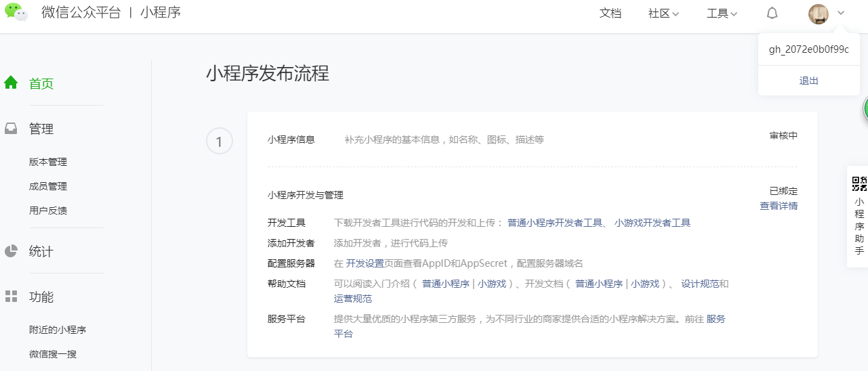This screenshot has width=868, height=371.
Task: Open 版本管理 page
Action: click(x=48, y=162)
